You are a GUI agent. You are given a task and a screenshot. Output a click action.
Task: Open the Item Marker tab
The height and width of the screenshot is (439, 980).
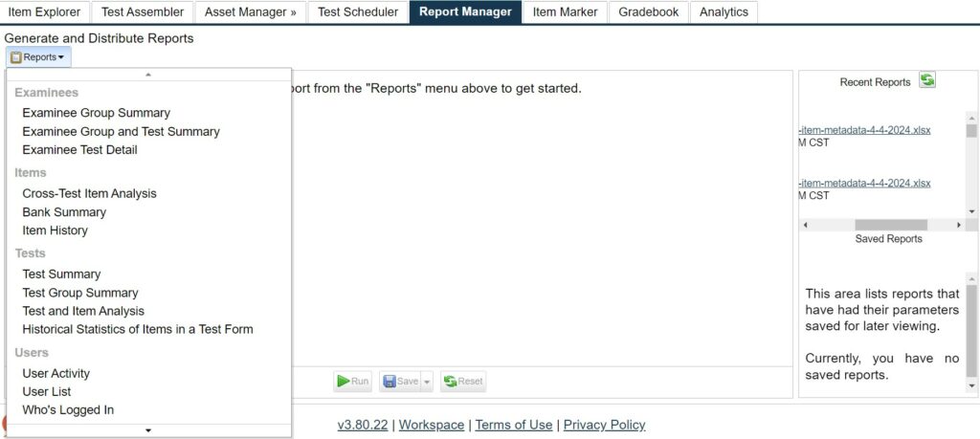click(x=565, y=11)
